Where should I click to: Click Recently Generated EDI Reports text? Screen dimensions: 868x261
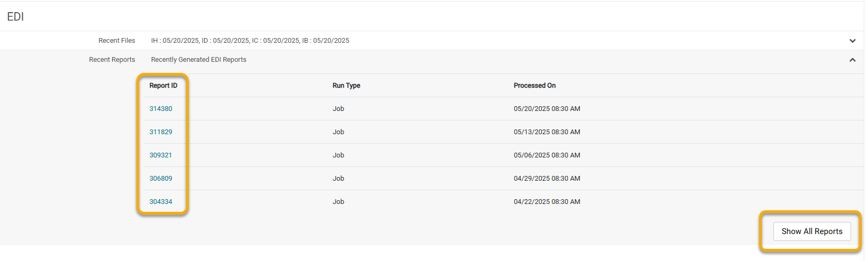tap(199, 60)
